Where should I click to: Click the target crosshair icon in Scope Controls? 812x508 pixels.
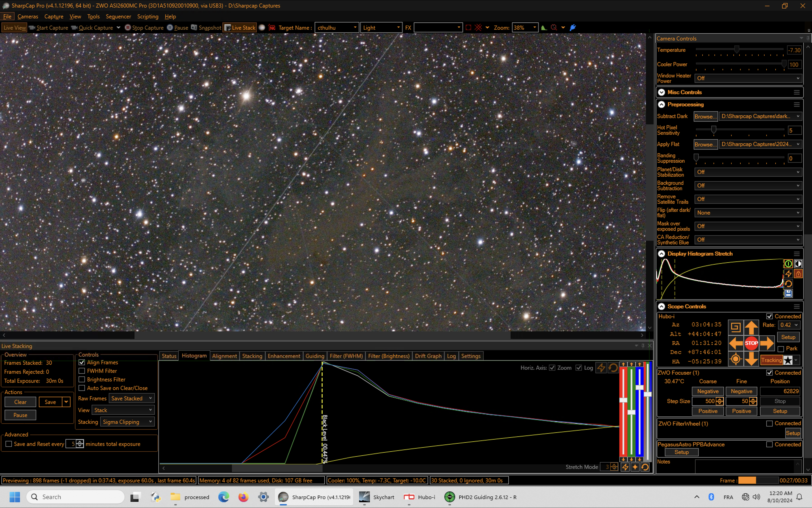coord(735,359)
